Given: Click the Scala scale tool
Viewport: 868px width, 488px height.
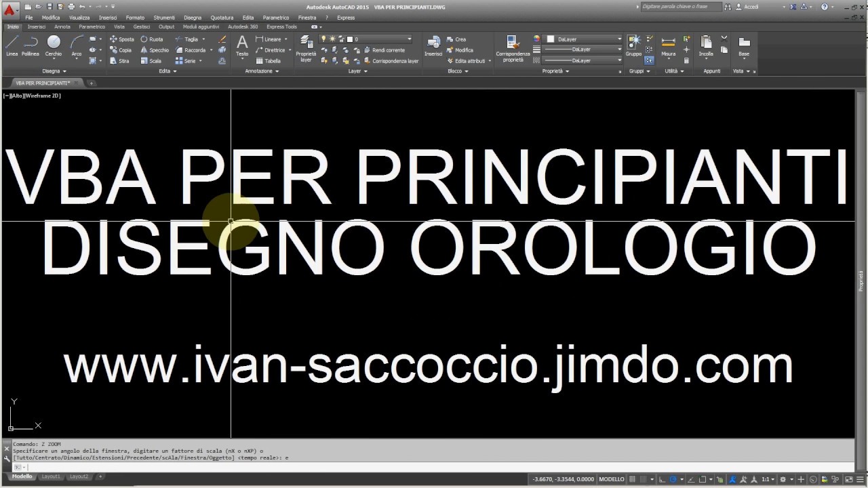Looking at the screenshot, I should coord(151,61).
